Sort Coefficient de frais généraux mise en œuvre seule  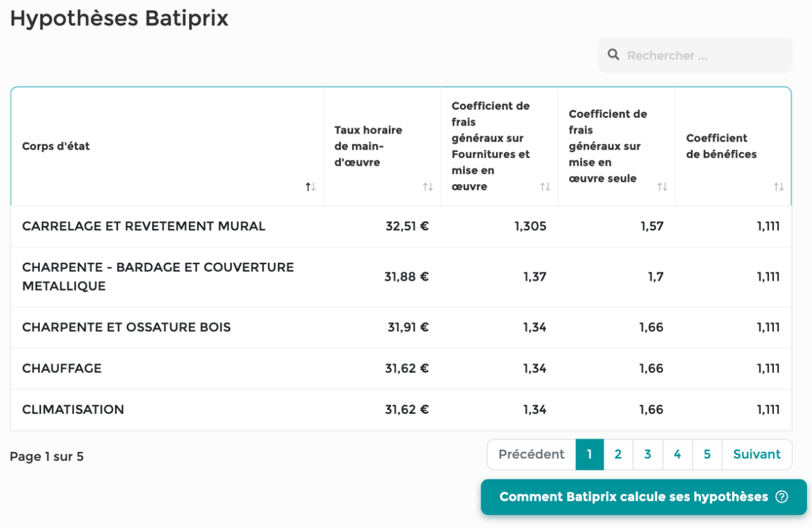point(663,187)
